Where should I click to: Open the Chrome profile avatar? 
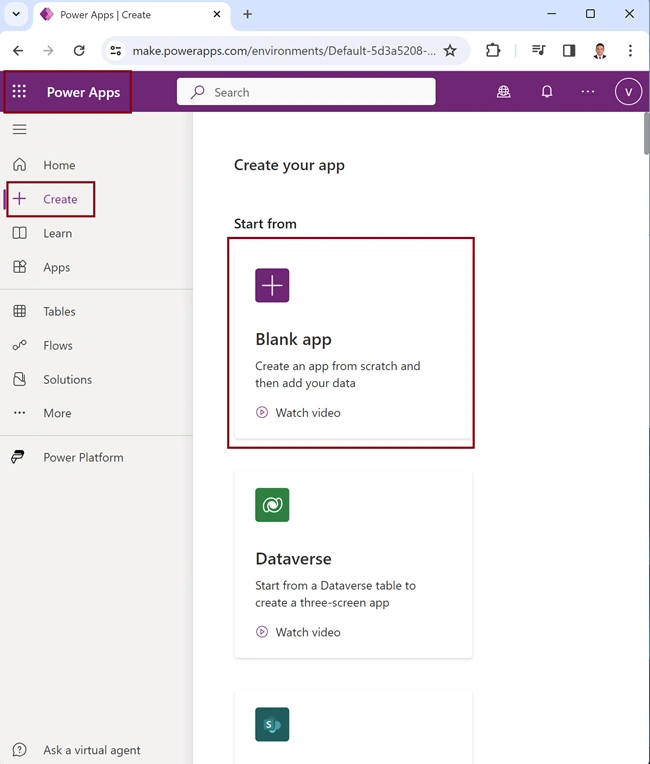click(600, 50)
